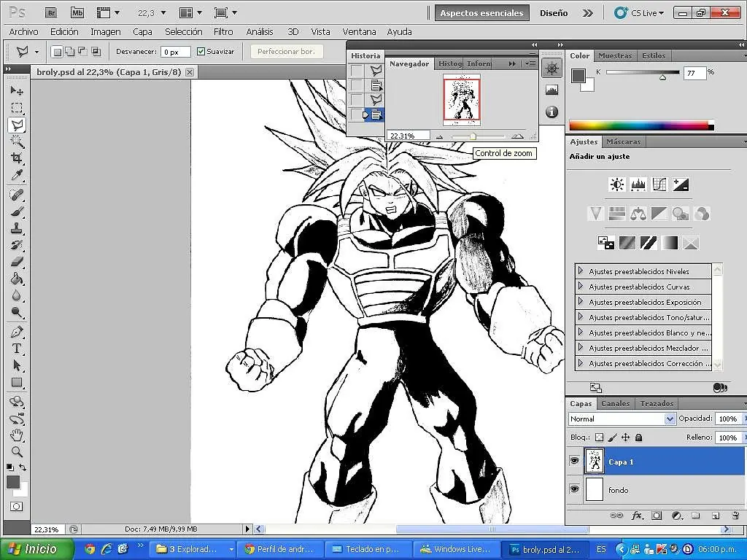Select the Magic Wand tool

coord(17,142)
